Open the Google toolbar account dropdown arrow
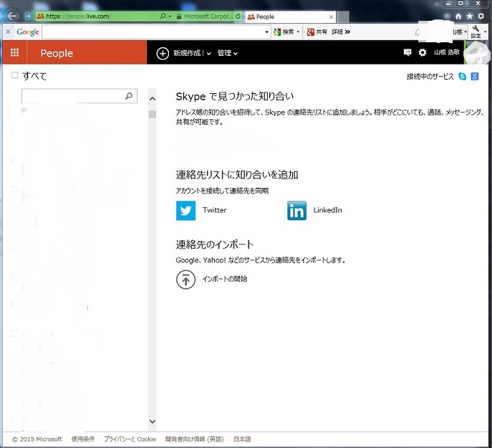The width and height of the screenshot is (492, 448). click(466, 32)
